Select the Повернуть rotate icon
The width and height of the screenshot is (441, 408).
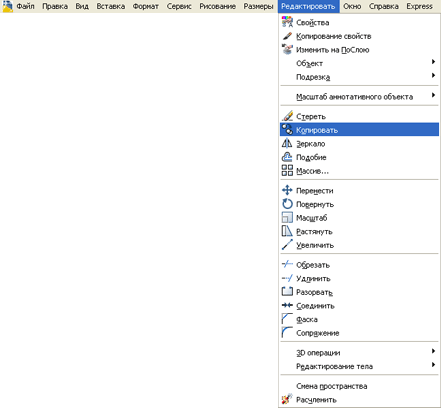click(287, 204)
